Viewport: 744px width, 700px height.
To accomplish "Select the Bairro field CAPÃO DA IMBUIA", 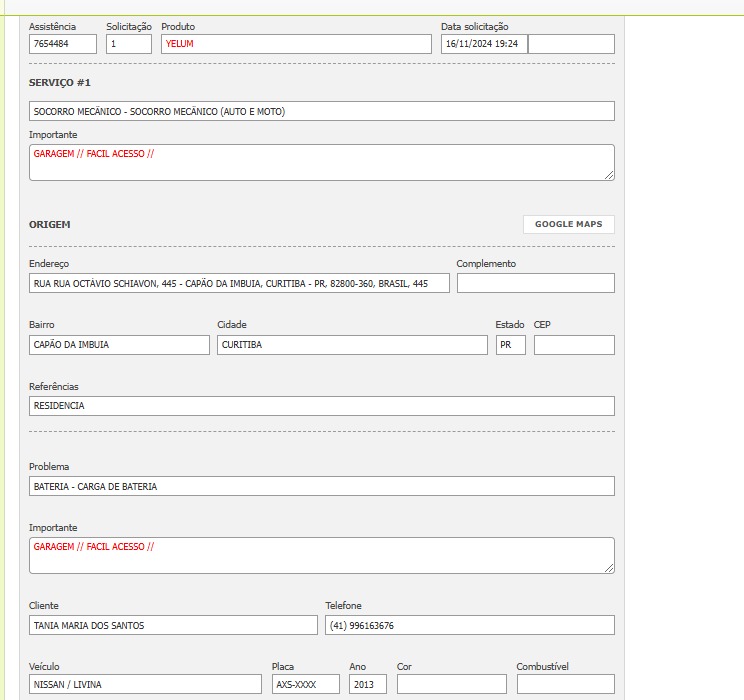I will click(x=119, y=345).
